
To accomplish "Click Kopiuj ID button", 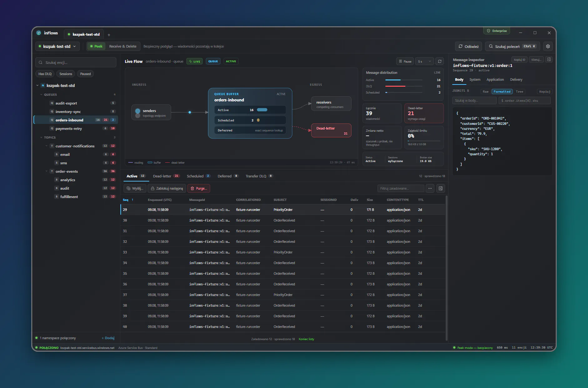I will [520, 59].
